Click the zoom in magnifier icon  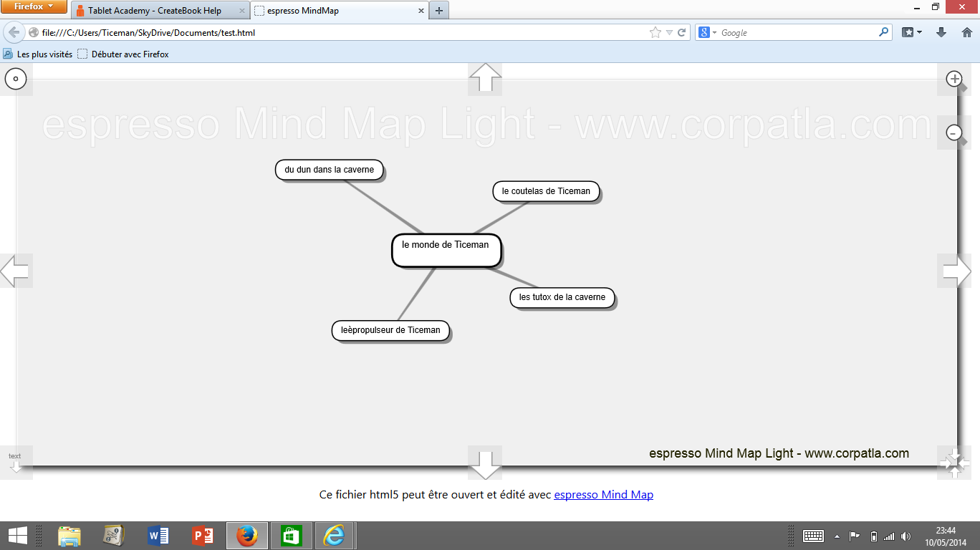click(x=954, y=79)
